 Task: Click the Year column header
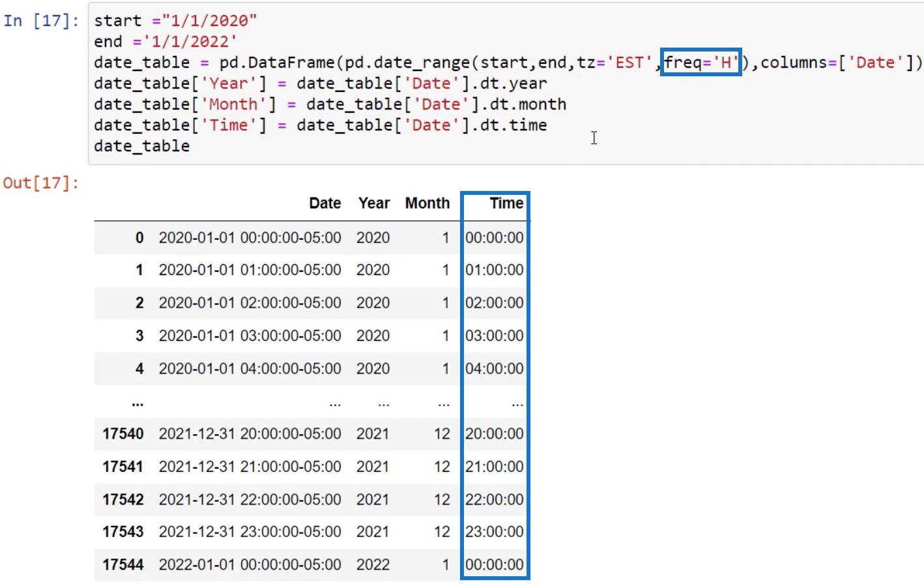tap(374, 203)
